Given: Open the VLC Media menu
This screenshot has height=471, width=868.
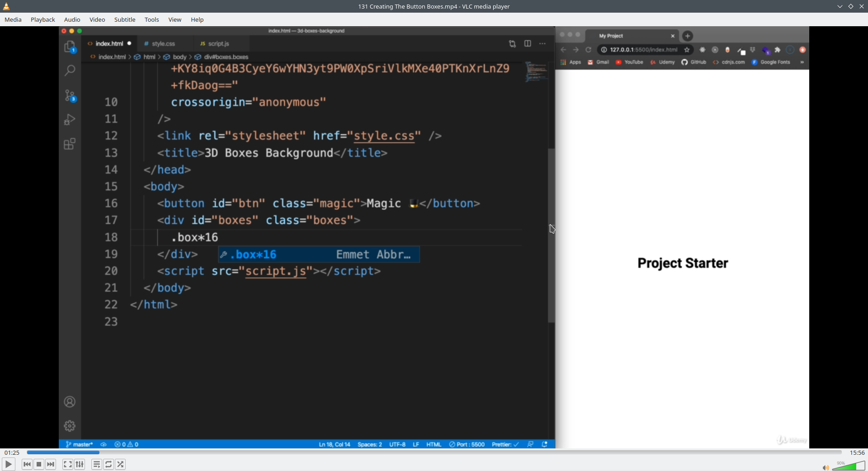Looking at the screenshot, I should click(13, 19).
